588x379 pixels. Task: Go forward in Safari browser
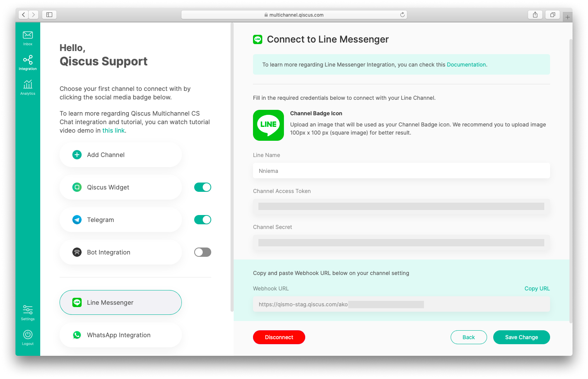pyautogui.click(x=34, y=15)
